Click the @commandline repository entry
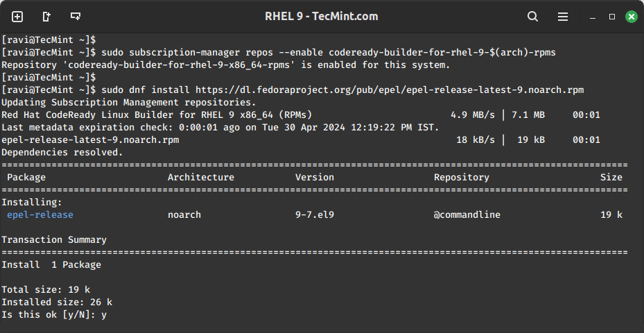This screenshot has height=333, width=644. pos(467,215)
